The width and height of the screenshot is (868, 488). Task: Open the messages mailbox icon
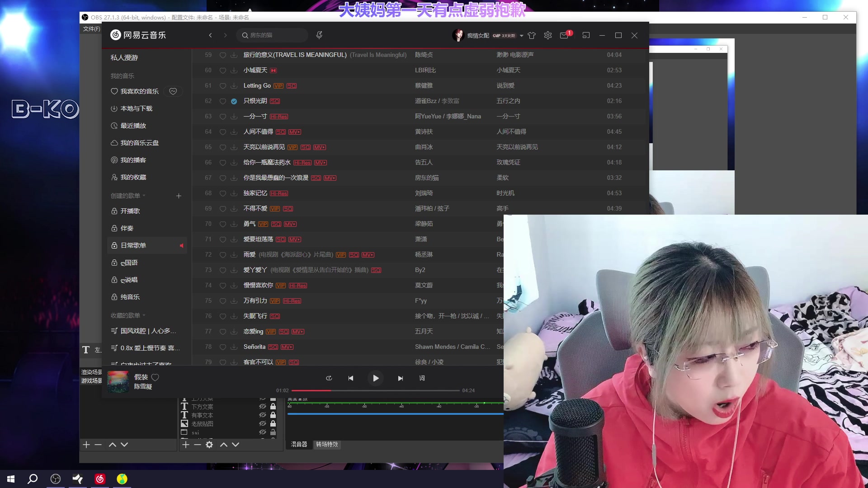564,35
